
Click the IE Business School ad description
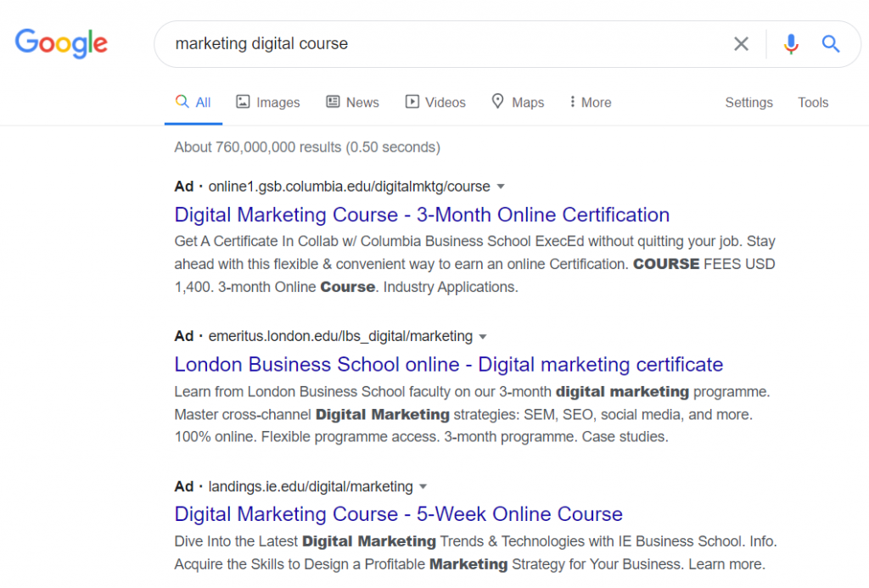[x=475, y=552]
